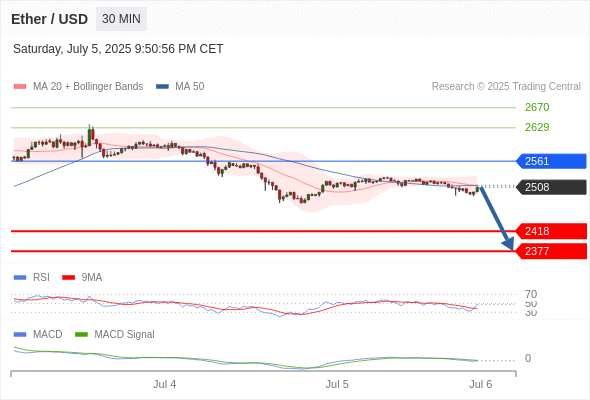Click the Jul 4 time axis label
This screenshot has height=400, width=590.
(x=164, y=384)
